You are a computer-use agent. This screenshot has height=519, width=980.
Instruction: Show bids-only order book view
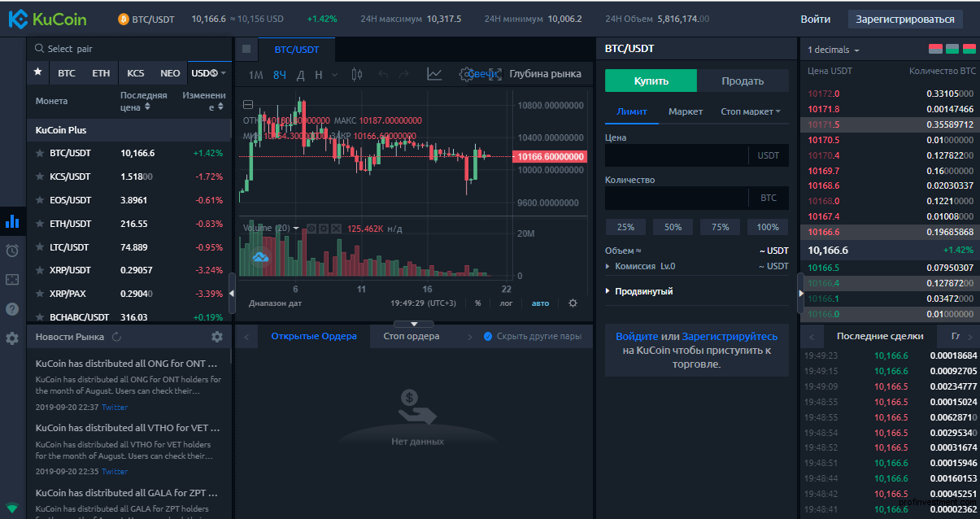tap(952, 50)
